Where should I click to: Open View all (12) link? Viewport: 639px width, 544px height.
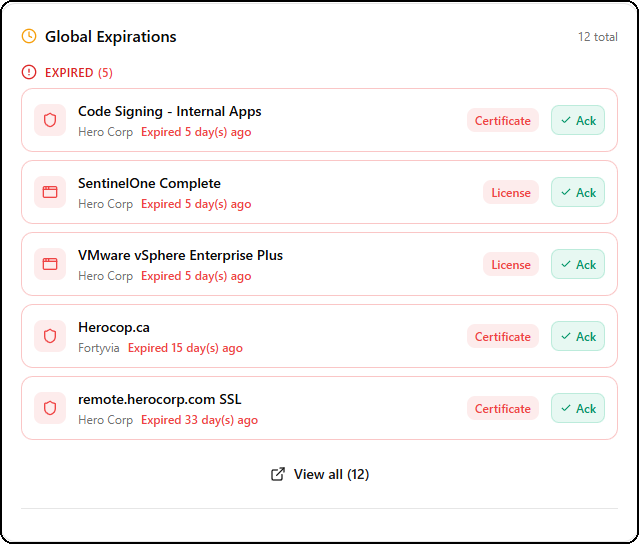(x=320, y=474)
